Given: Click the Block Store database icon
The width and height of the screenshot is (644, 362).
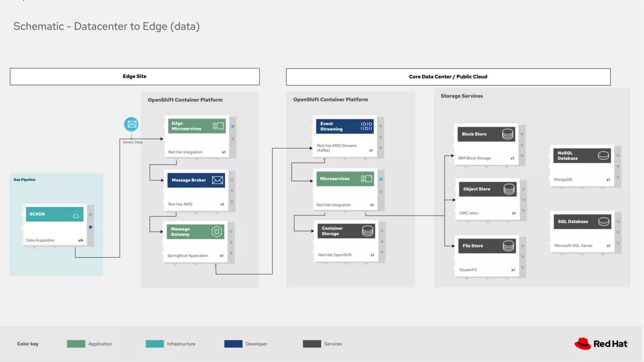Looking at the screenshot, I should tap(508, 134).
